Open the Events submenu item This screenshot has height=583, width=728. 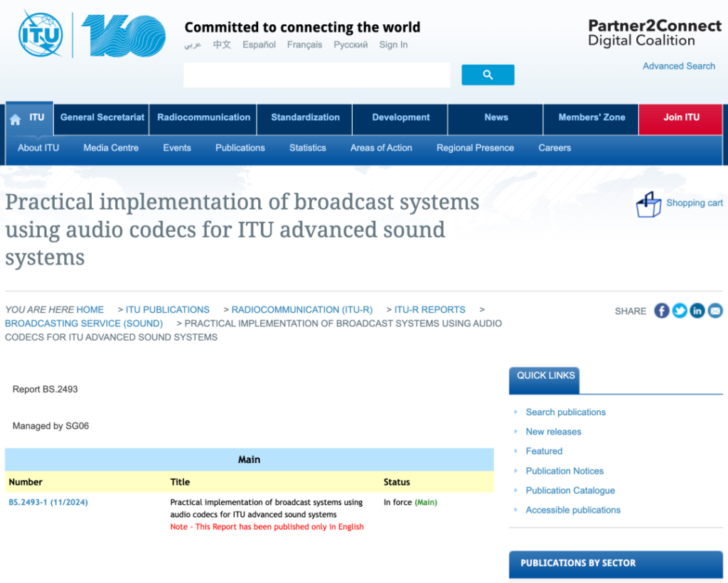pyautogui.click(x=177, y=148)
